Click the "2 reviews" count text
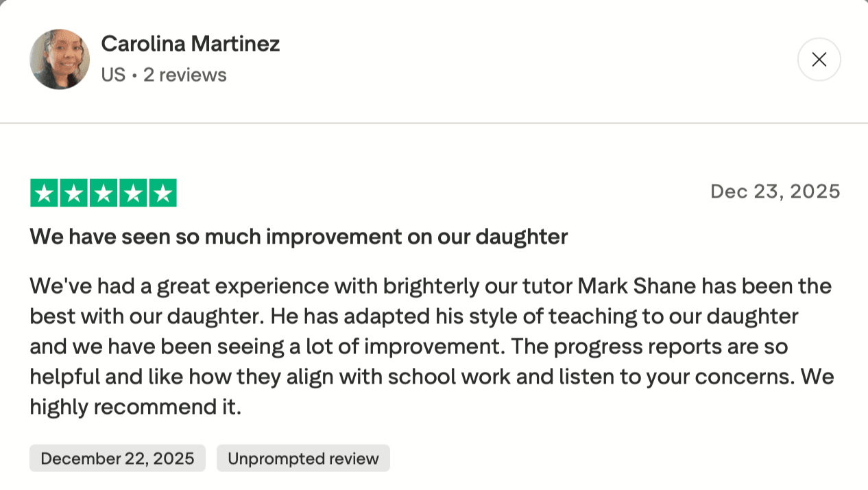Viewport: 868px width, 490px height. point(184,75)
